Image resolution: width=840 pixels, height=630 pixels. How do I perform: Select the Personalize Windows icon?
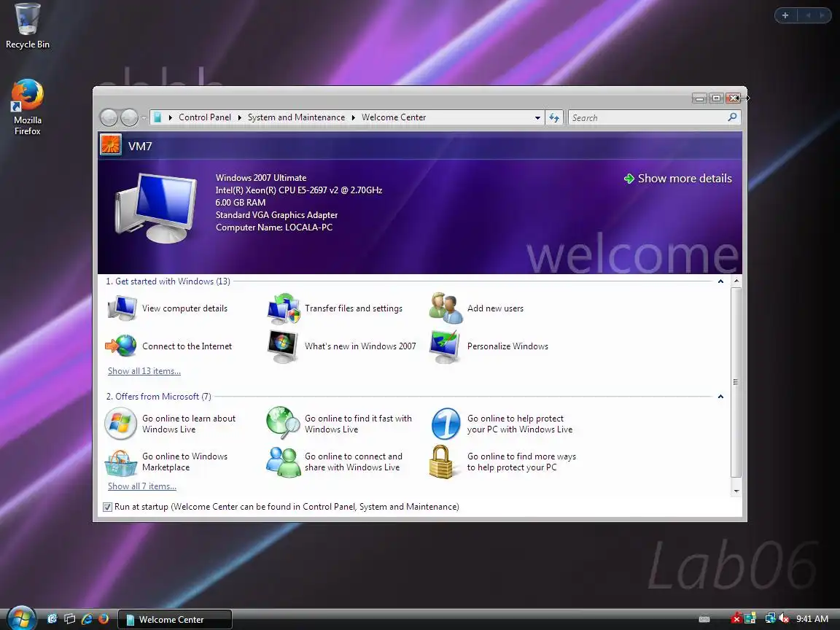[446, 346]
